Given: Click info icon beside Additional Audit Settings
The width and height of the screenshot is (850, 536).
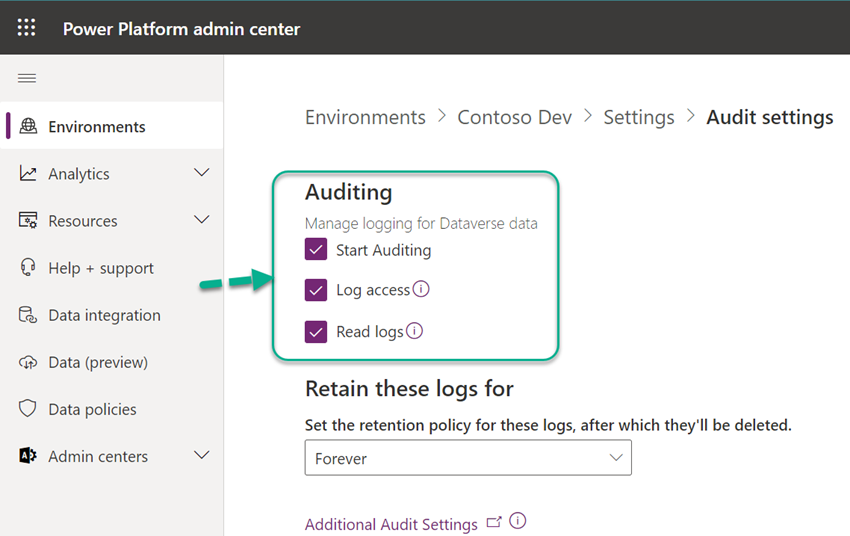Looking at the screenshot, I should (518, 521).
